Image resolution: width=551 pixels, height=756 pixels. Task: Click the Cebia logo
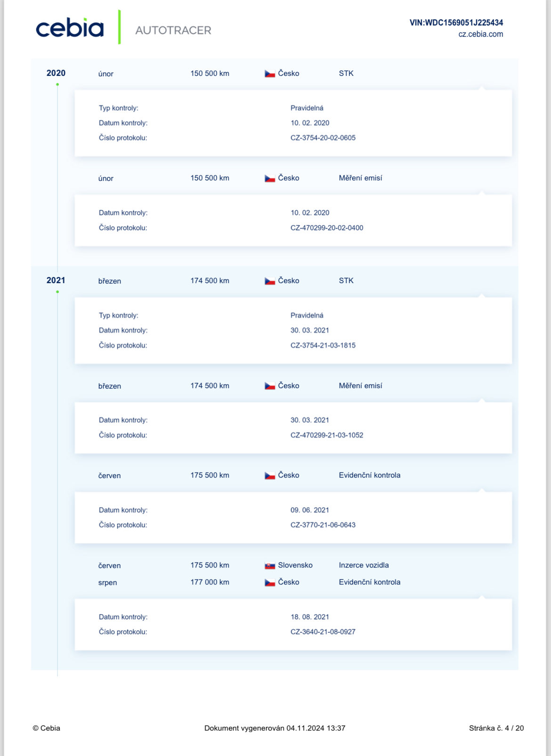(x=70, y=28)
